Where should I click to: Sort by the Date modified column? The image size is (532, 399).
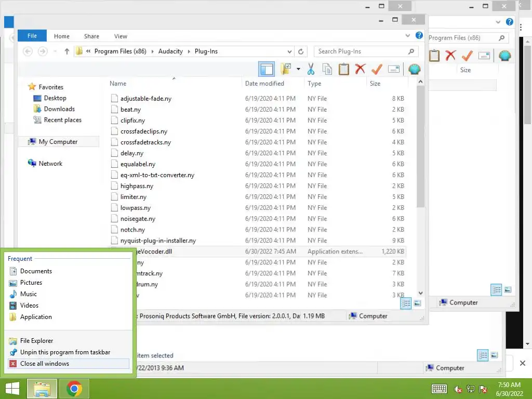click(x=264, y=84)
